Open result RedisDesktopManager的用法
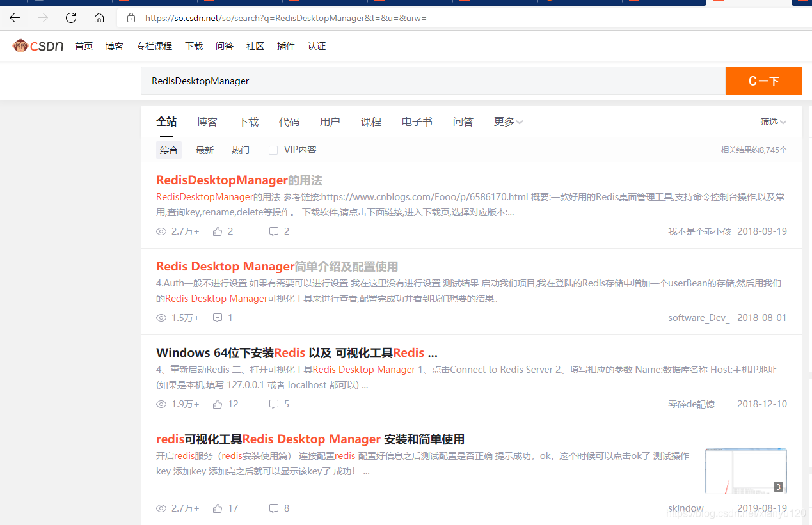812x525 pixels. 239,180
